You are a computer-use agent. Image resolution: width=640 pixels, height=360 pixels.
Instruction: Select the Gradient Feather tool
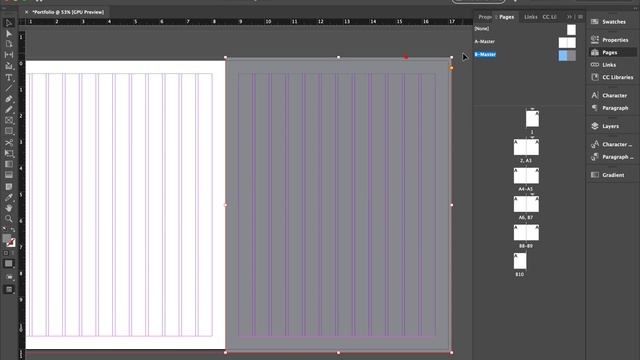click(9, 175)
